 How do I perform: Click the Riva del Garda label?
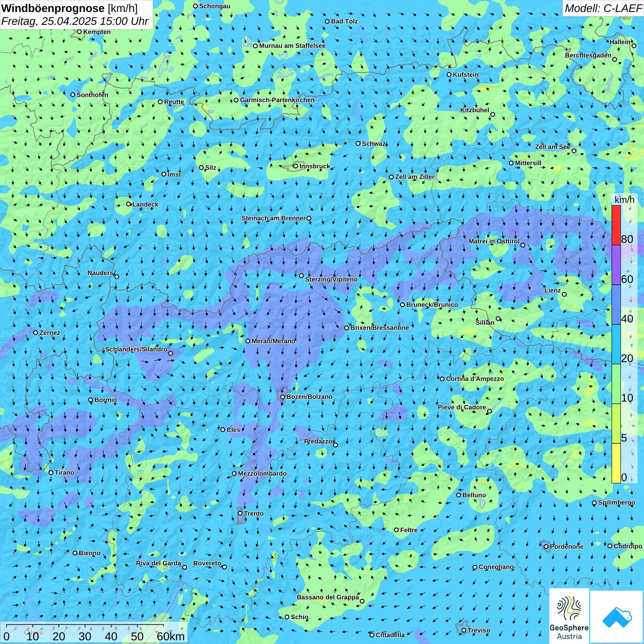tap(159, 563)
